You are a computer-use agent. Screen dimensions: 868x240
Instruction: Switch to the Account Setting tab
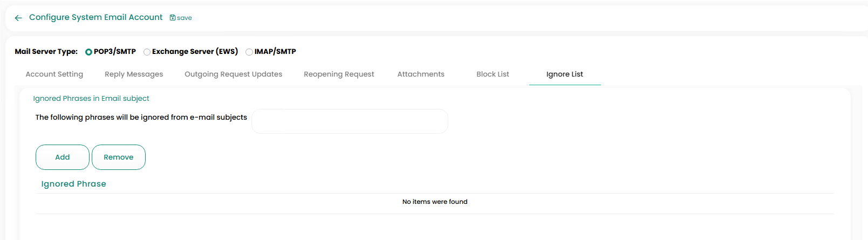click(54, 74)
